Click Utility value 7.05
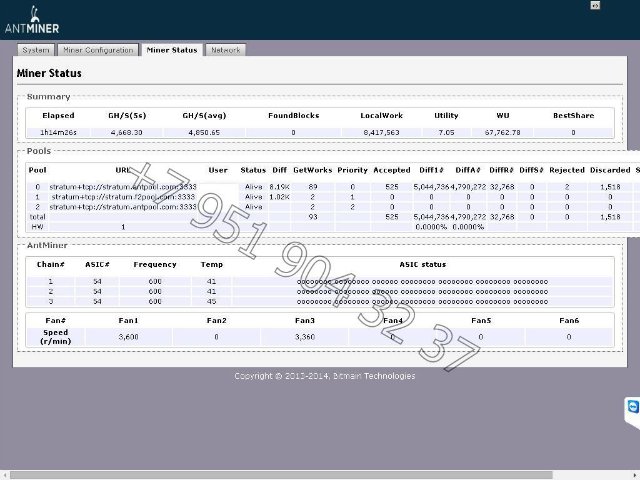The image size is (640, 480). (446, 132)
